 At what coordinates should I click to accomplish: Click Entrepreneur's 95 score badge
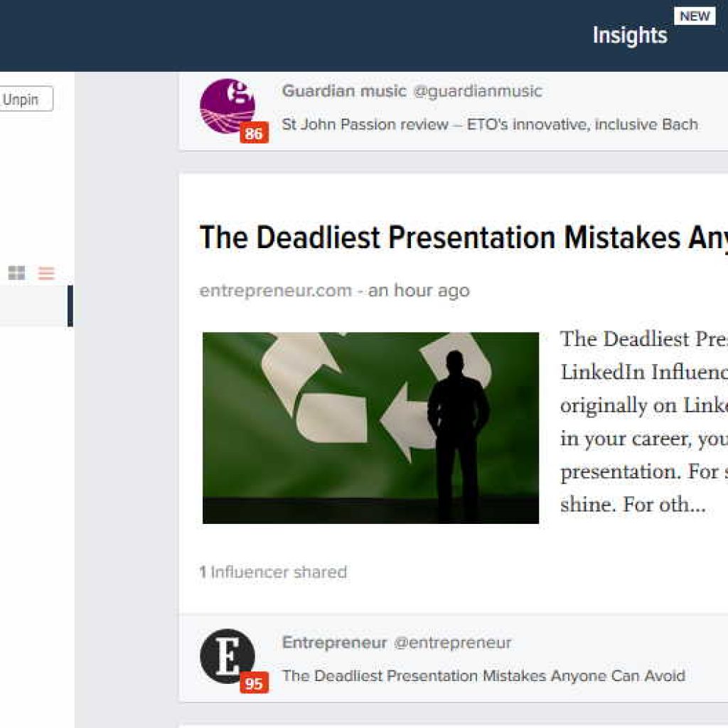pyautogui.click(x=254, y=683)
